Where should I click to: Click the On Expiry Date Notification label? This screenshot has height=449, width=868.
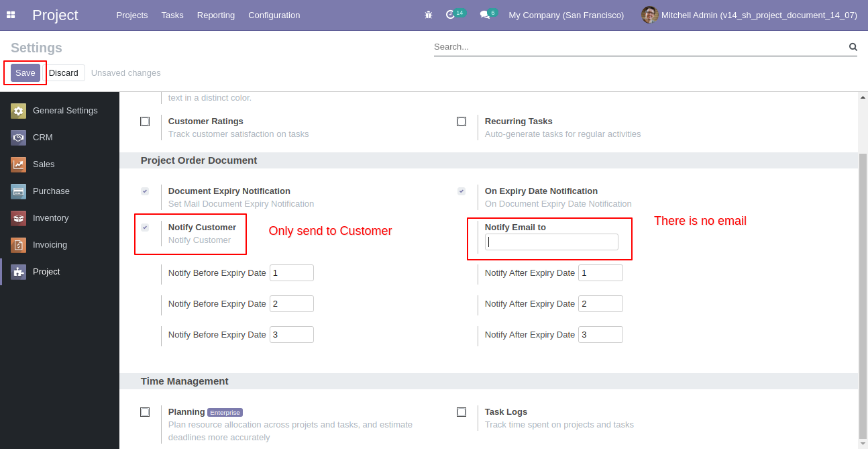point(541,191)
